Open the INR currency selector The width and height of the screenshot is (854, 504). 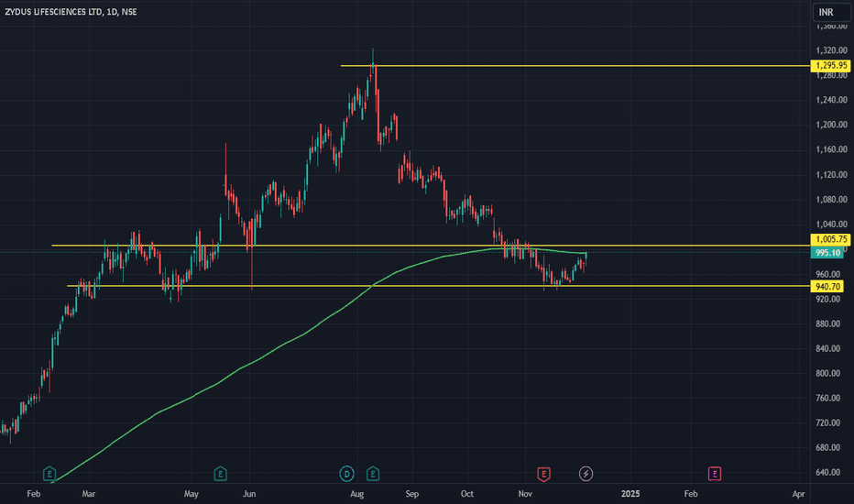[x=832, y=12]
